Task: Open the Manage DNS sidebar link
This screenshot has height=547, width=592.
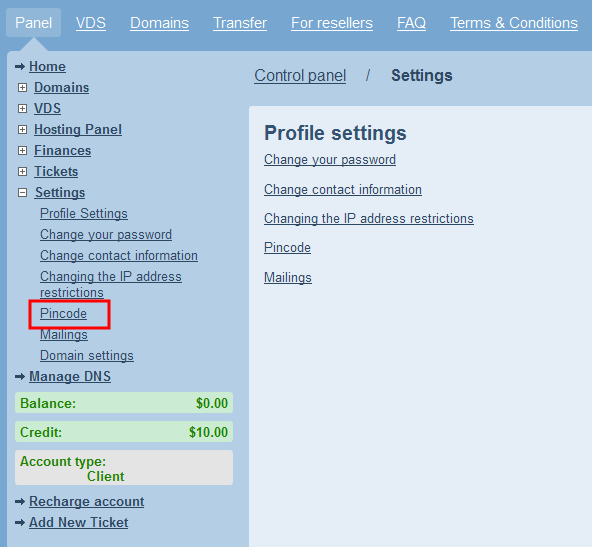Action: pos(70,376)
